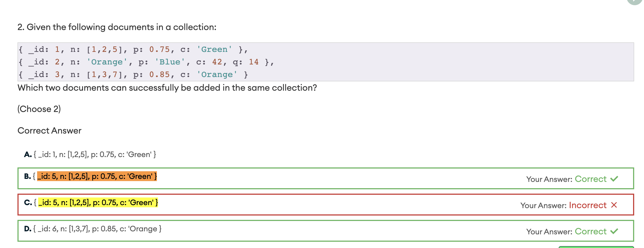Select the bold letter C. answer label
This screenshot has width=644, height=248.
[x=28, y=203]
